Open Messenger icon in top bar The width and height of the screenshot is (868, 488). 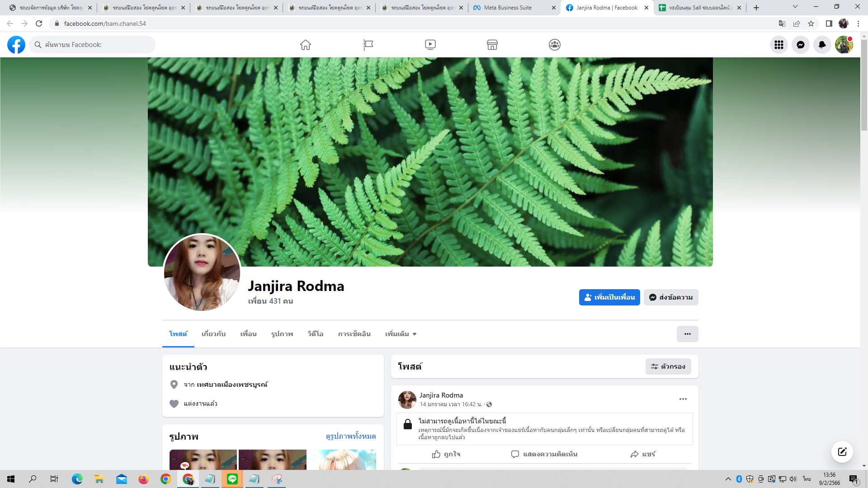(800, 45)
